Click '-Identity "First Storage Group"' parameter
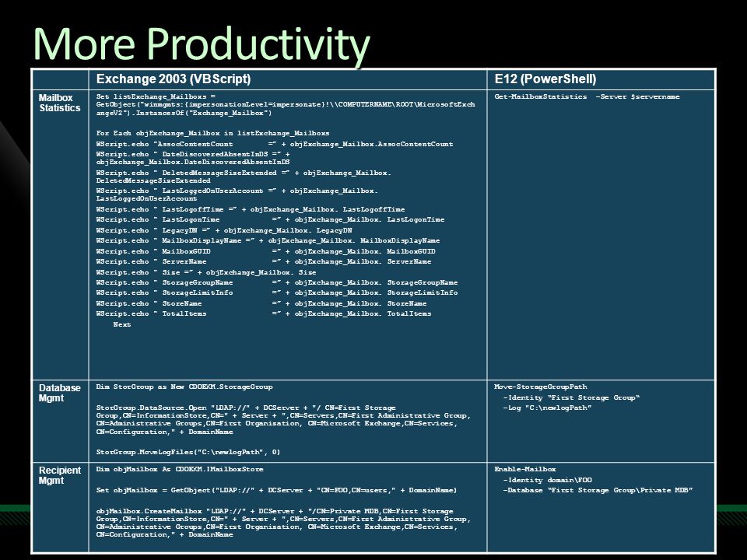Screen dimensions: 747x560 coord(571,398)
